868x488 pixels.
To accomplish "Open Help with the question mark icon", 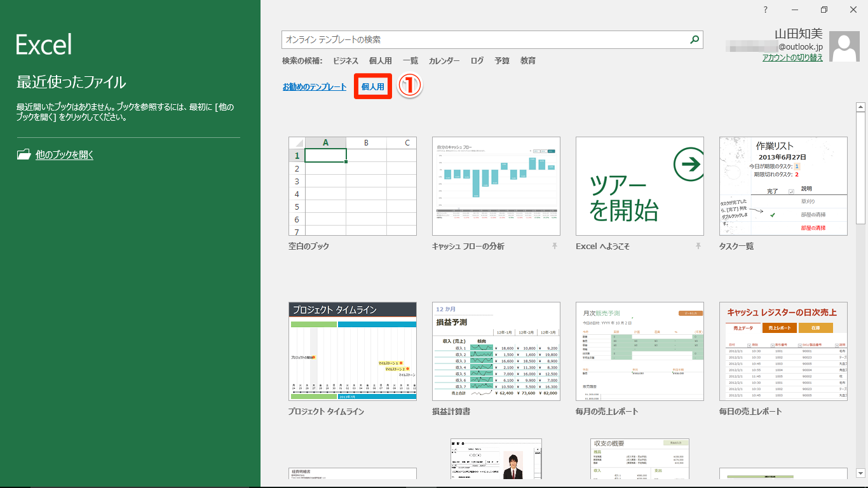I will (x=766, y=9).
